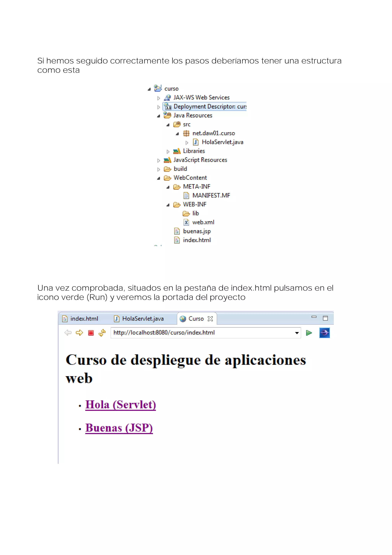This screenshot has width=392, height=555.
Task: Collapse the WebContent folder arrow
Action: 159,178
